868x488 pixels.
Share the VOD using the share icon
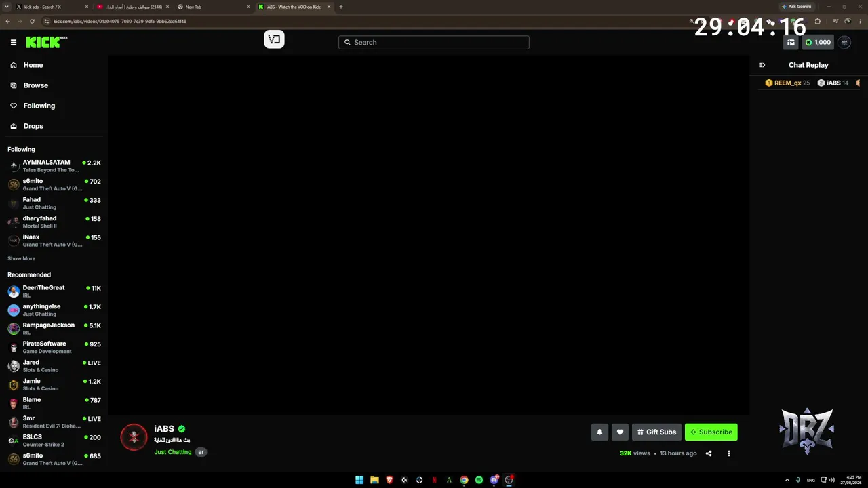[709, 453]
